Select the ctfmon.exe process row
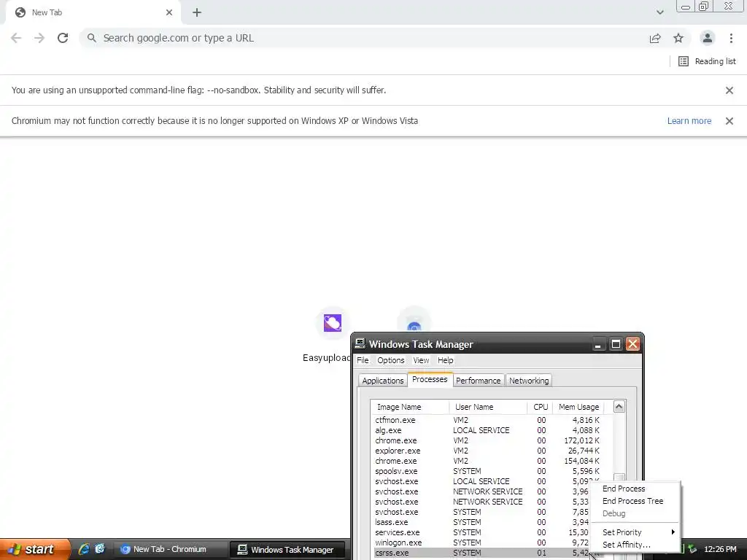The height and width of the screenshot is (560, 747). (x=491, y=420)
